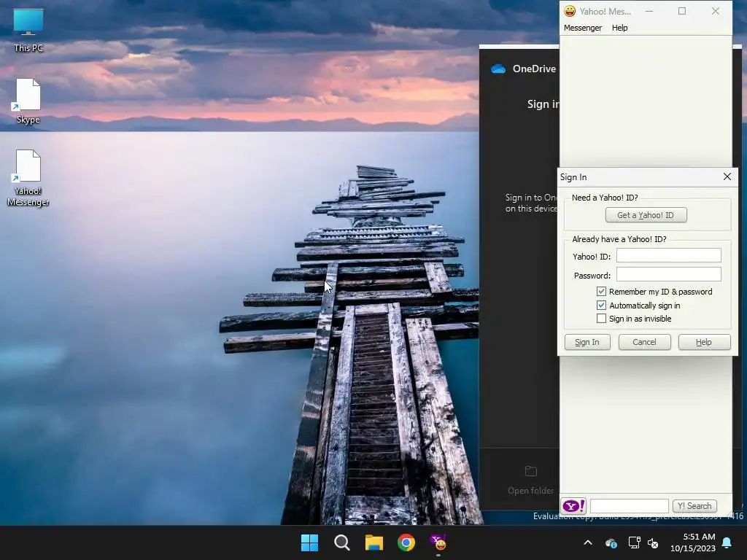Maximize the Yahoo! Messenger window
Image resolution: width=747 pixels, height=560 pixels.
[682, 11]
